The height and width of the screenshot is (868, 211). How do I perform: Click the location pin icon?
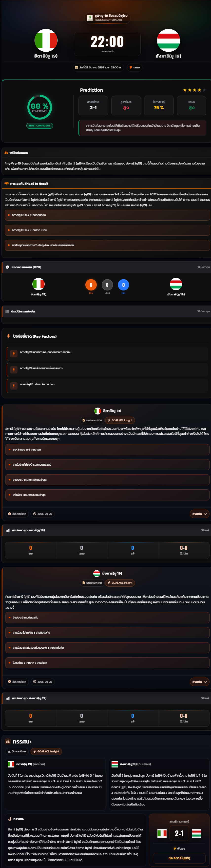pyautogui.click(x=131, y=67)
